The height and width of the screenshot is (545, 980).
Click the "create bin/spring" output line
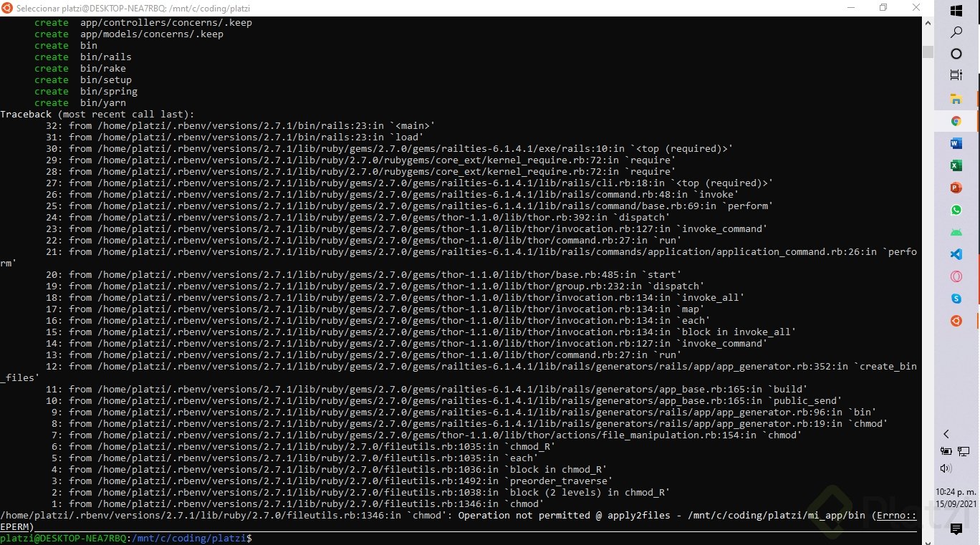click(x=86, y=91)
